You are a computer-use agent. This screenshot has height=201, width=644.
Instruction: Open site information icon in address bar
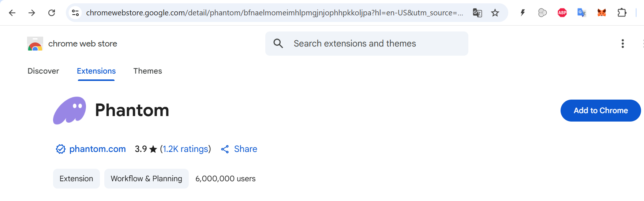75,13
